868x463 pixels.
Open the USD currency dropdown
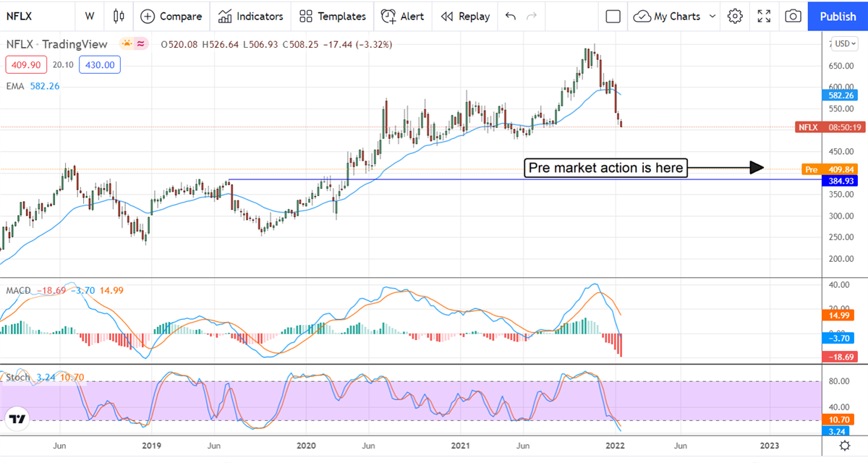click(843, 43)
